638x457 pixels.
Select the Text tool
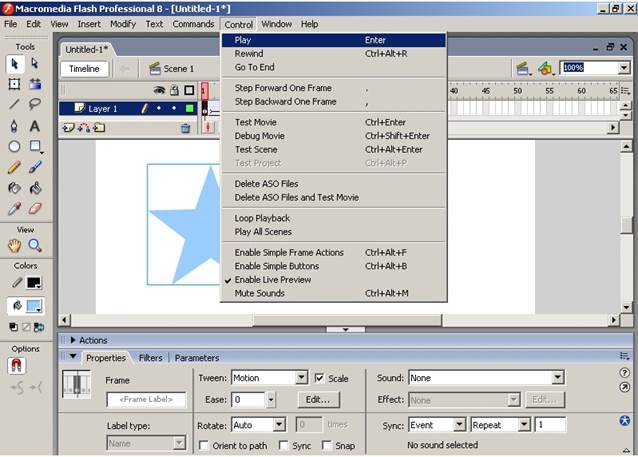pos(35,126)
